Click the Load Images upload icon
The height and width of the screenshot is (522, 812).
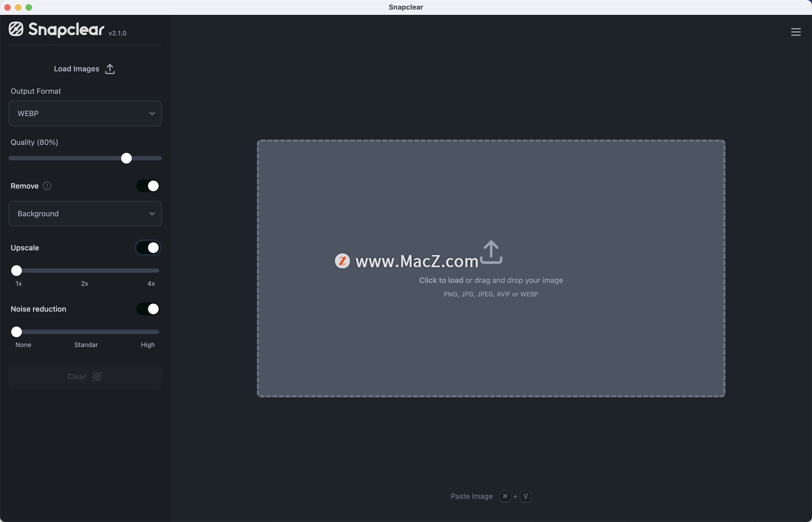(x=110, y=69)
